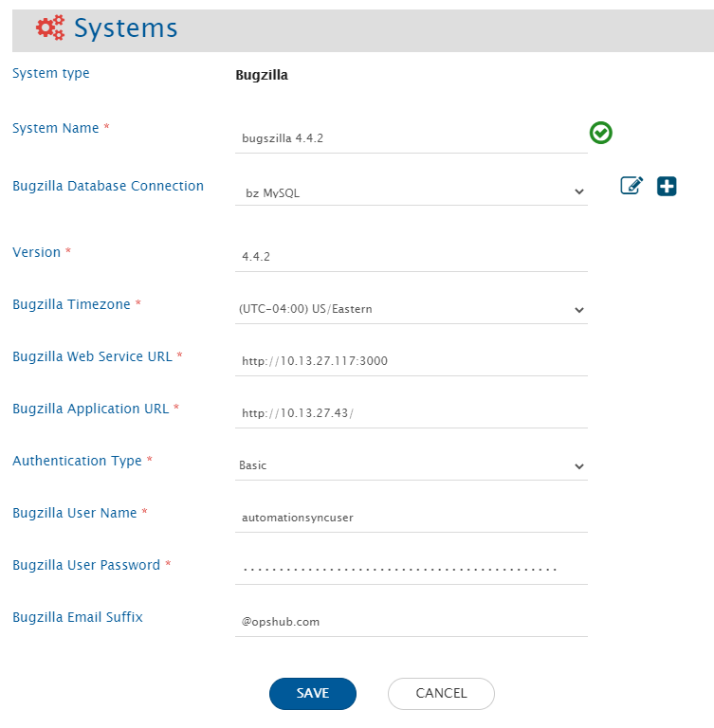This screenshot has width=714, height=728.
Task: Click the Bugzilla system type value
Action: click(262, 75)
